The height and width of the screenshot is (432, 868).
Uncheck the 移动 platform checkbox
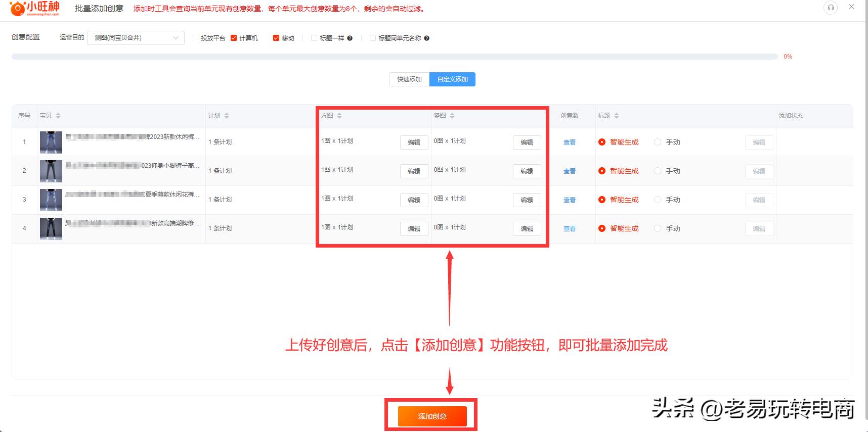(276, 38)
